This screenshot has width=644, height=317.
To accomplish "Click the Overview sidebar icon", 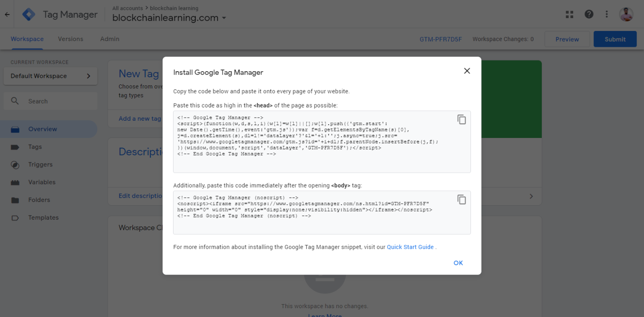I will pos(15,129).
